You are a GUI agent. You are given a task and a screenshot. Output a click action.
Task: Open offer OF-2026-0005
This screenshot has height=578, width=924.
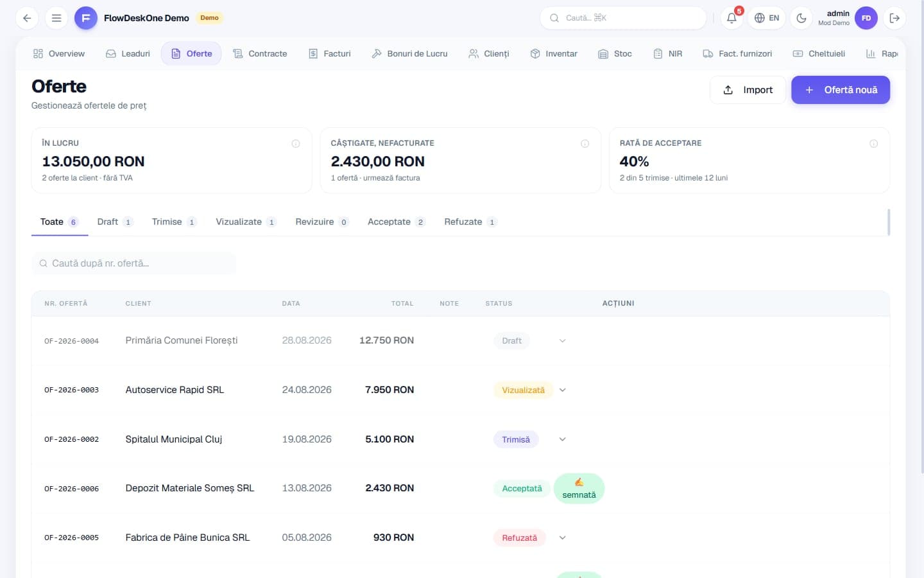tap(71, 538)
